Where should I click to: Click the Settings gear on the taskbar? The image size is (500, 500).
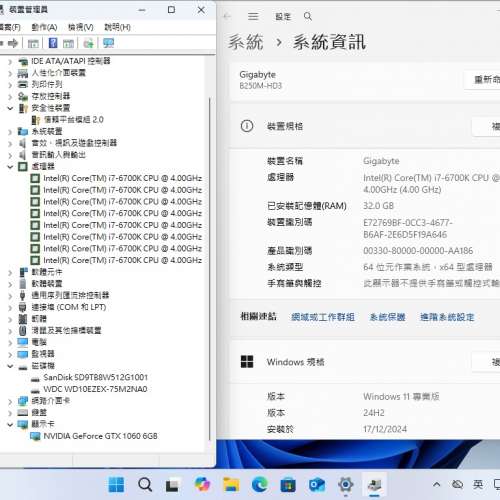point(346,484)
